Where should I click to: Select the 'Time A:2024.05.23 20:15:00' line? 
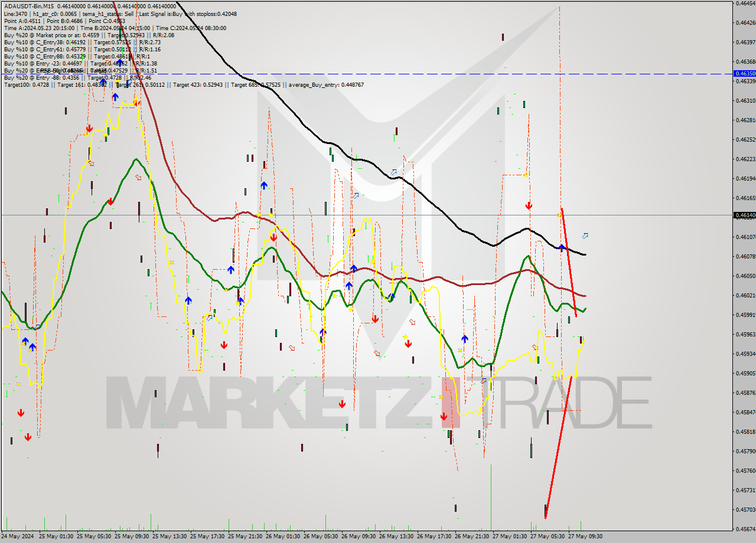(x=115, y=28)
